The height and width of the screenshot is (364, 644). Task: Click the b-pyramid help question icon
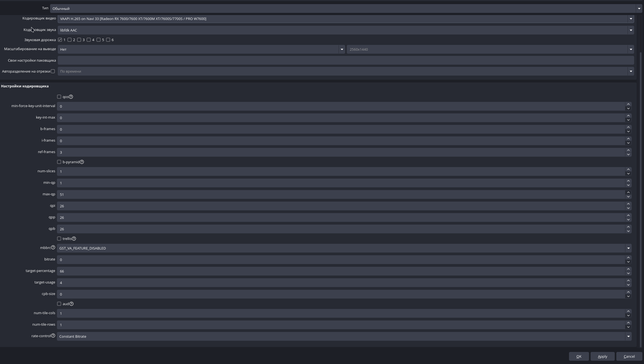[x=82, y=162]
